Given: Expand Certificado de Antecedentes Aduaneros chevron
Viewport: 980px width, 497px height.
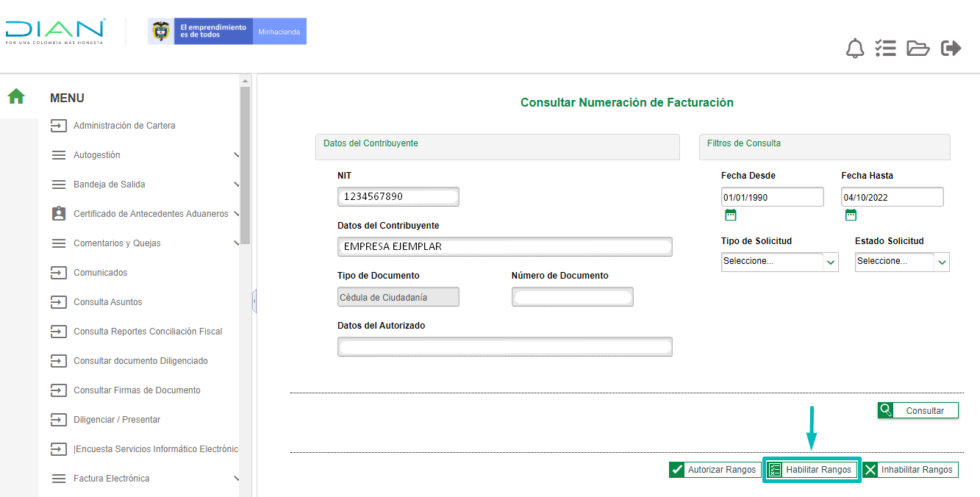Looking at the screenshot, I should tap(236, 214).
